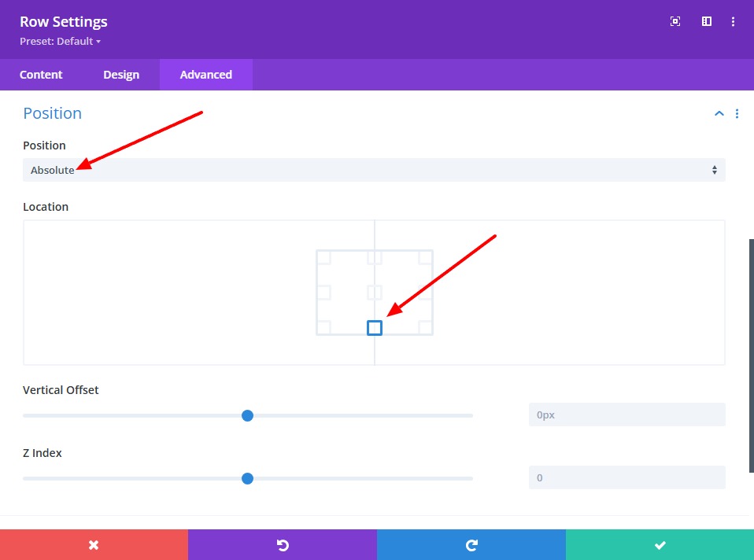The image size is (754, 560).
Task: Open the Preset: Default dropdown
Action: tap(60, 41)
